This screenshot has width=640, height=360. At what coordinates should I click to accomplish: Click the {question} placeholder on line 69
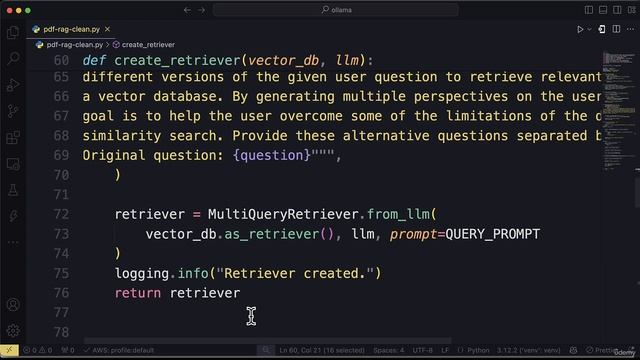pos(271,155)
